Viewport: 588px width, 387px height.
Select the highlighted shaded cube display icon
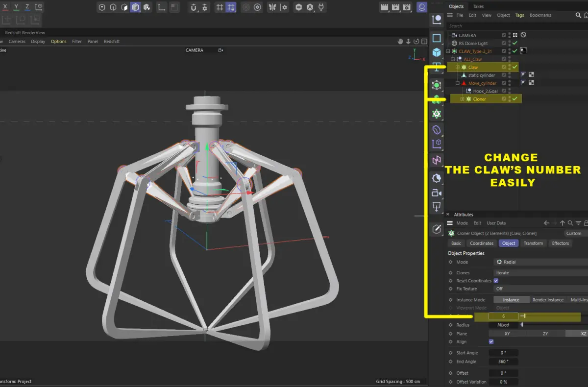click(135, 7)
